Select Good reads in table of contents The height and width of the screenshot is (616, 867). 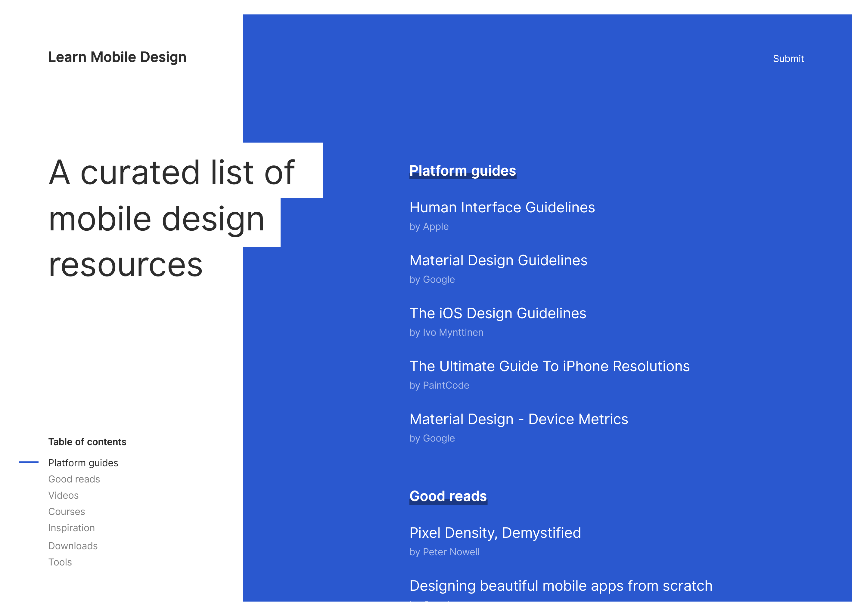point(74,479)
